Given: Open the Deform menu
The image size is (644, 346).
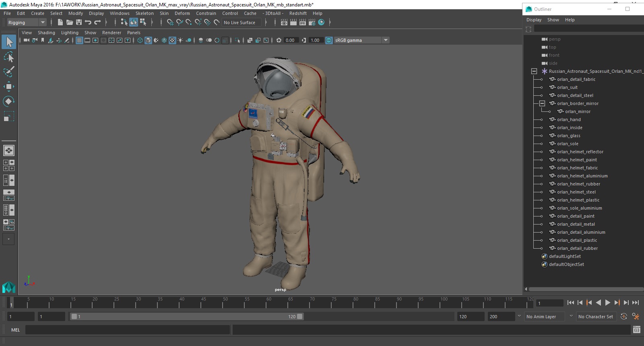Looking at the screenshot, I should tap(182, 13).
